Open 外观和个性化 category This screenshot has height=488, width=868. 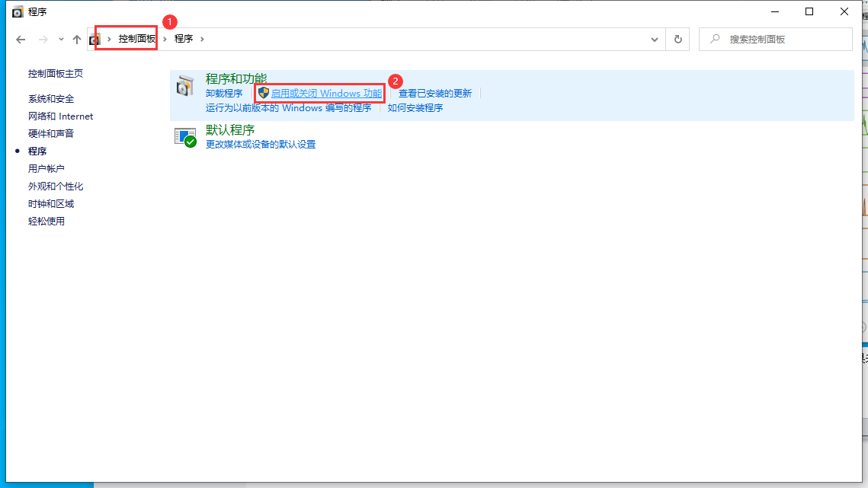pyautogui.click(x=56, y=187)
